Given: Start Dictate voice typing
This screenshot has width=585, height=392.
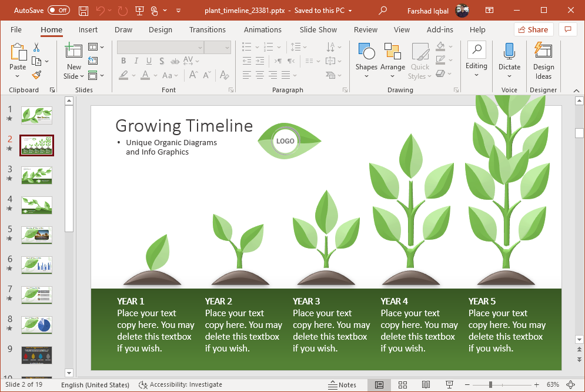Looking at the screenshot, I should click(x=509, y=56).
